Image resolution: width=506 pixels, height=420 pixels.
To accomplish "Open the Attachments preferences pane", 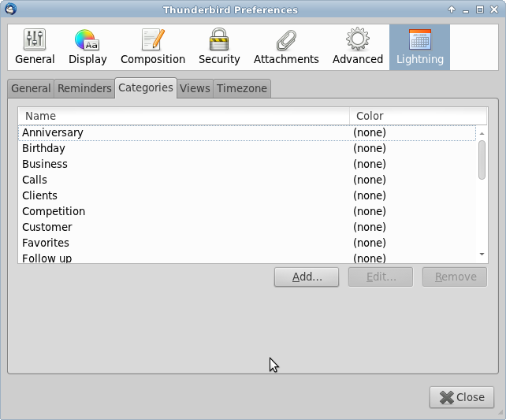I will coord(286,47).
